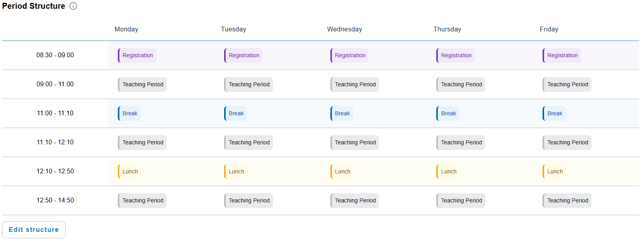
Task: Click the 08:30 - 09:00 time label
Action: 55,55
